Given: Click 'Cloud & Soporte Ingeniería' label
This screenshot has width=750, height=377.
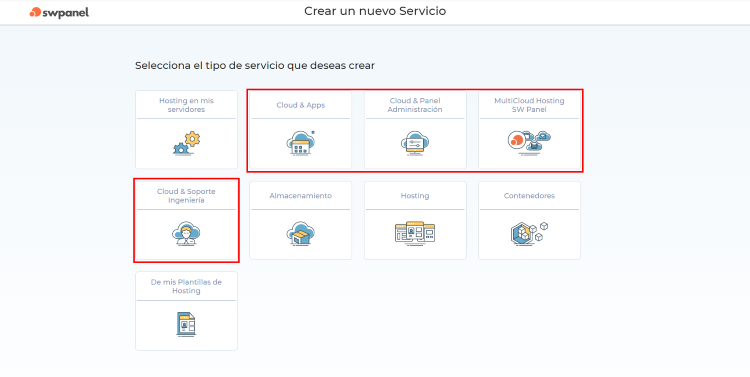Looking at the screenshot, I should [x=186, y=196].
